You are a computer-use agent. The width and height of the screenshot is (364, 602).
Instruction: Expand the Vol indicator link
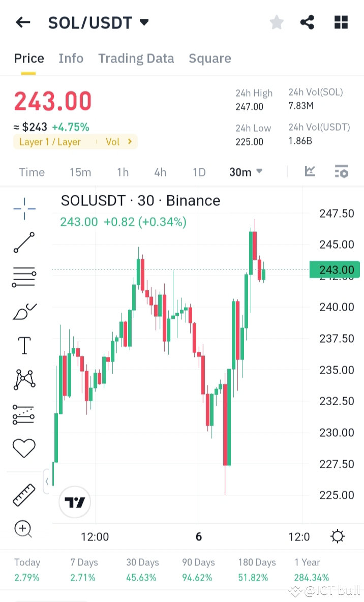(x=118, y=142)
